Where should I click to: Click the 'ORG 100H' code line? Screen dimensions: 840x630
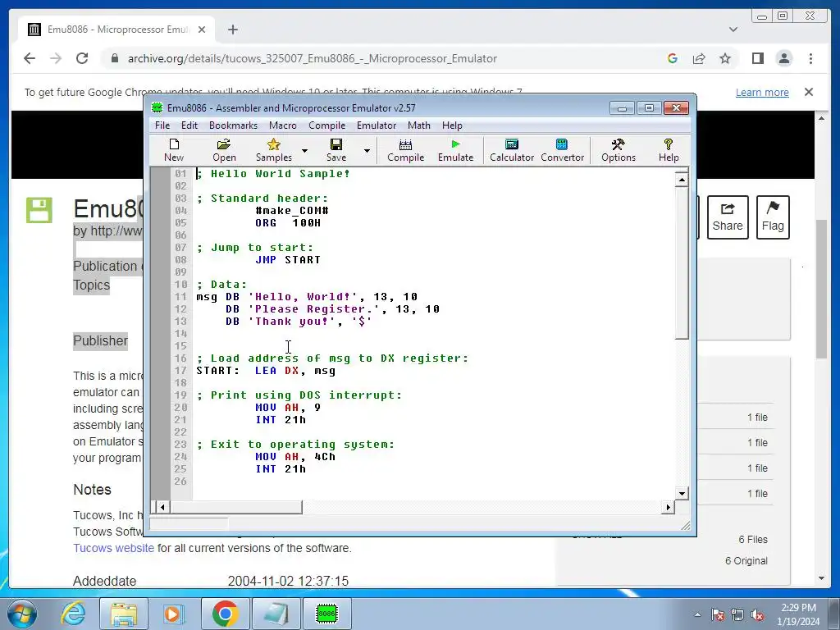tap(288, 223)
